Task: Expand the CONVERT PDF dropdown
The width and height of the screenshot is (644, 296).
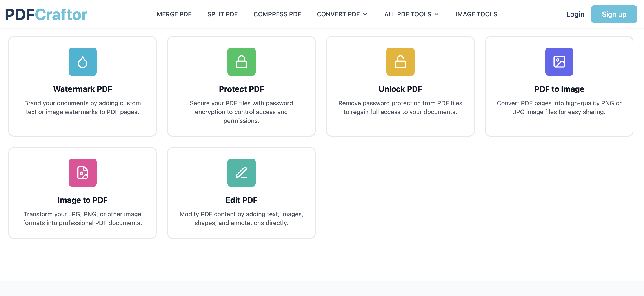Action: tap(338, 14)
